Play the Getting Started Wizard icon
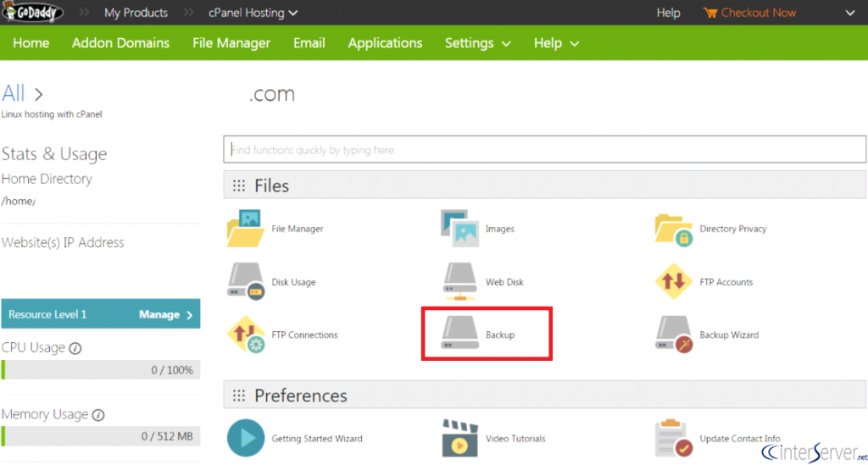Viewport: 868px width, 465px height. 246,438
